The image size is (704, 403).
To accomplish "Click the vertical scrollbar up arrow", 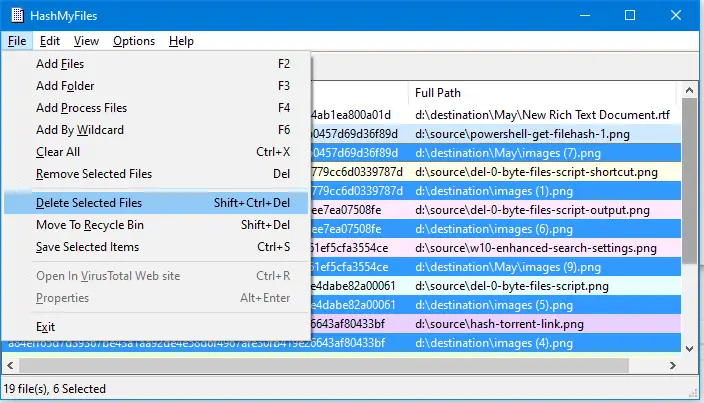I will point(689,91).
